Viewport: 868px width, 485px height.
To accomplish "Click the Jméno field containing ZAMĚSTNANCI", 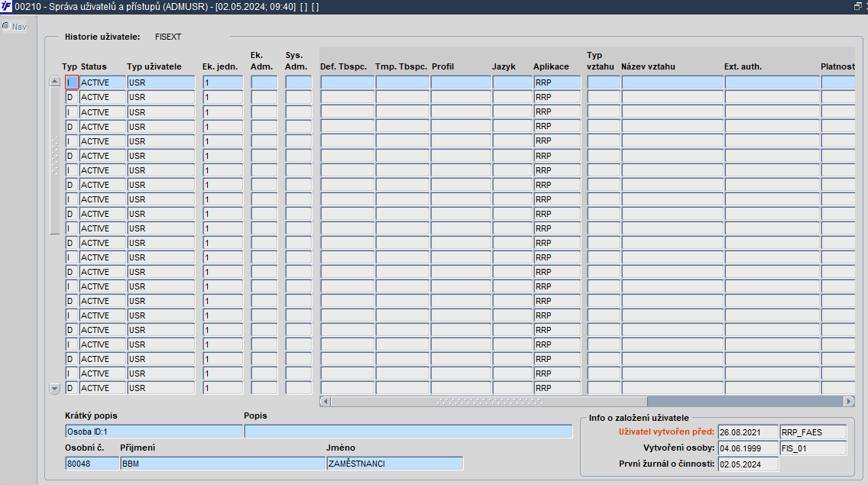I will tap(395, 464).
